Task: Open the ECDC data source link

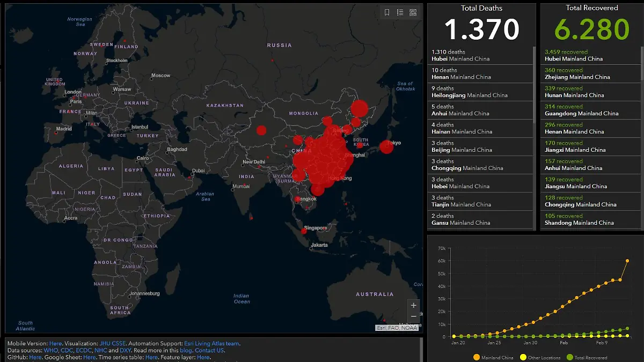Action: tap(84, 350)
